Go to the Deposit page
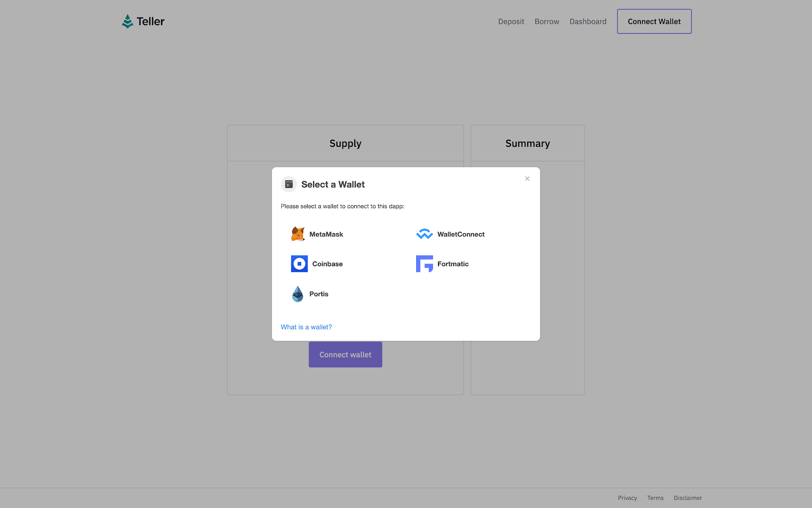Viewport: 812px width, 508px height. pos(511,21)
